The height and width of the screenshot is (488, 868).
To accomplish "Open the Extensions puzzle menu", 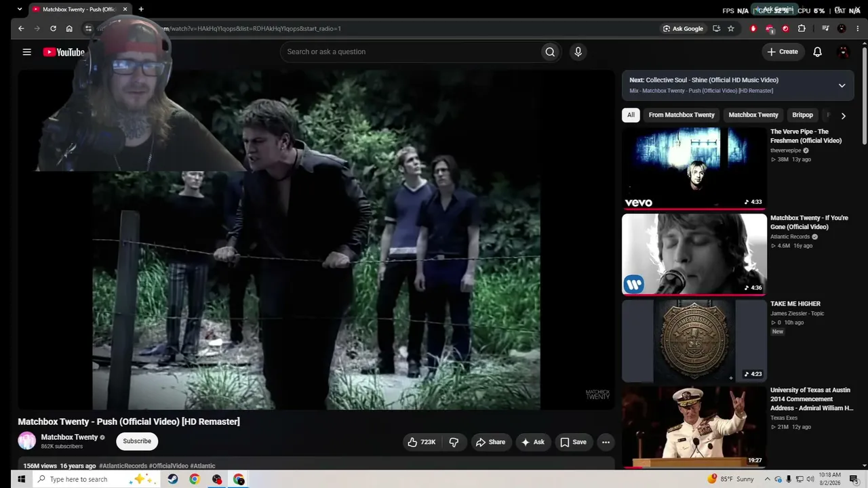I will tap(802, 28).
